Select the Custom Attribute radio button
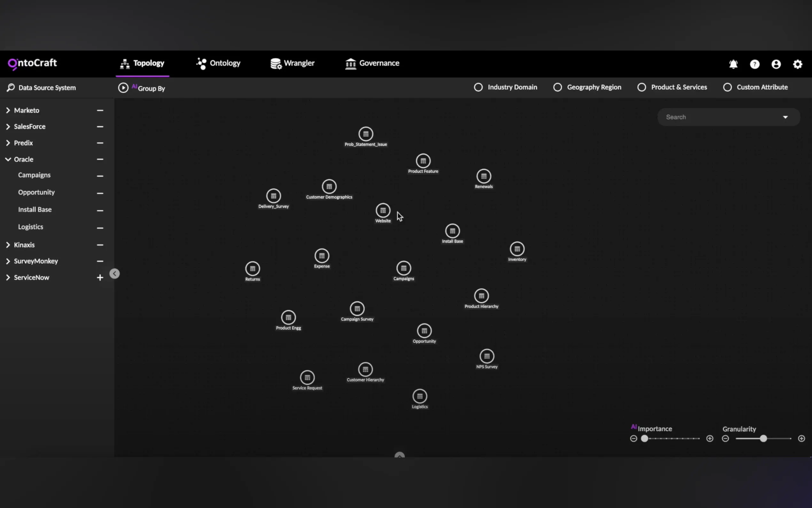Screen dimensions: 812x508 [727, 87]
